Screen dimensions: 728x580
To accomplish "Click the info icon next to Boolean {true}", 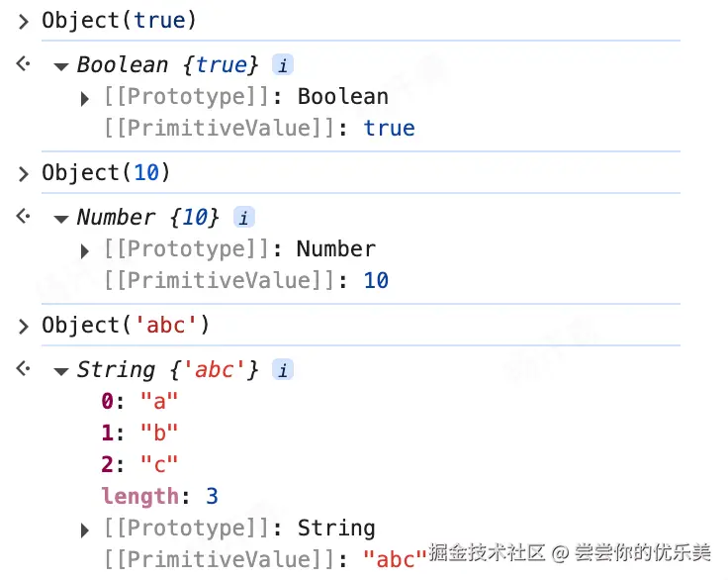I will [x=283, y=65].
